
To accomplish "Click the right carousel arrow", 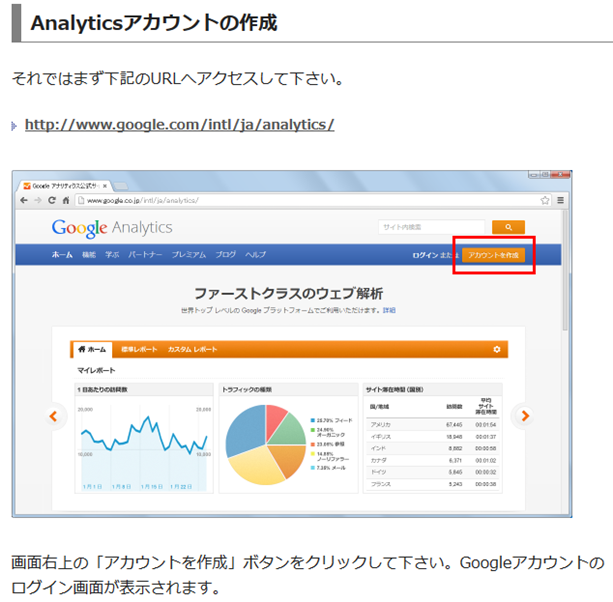I will point(525,416).
